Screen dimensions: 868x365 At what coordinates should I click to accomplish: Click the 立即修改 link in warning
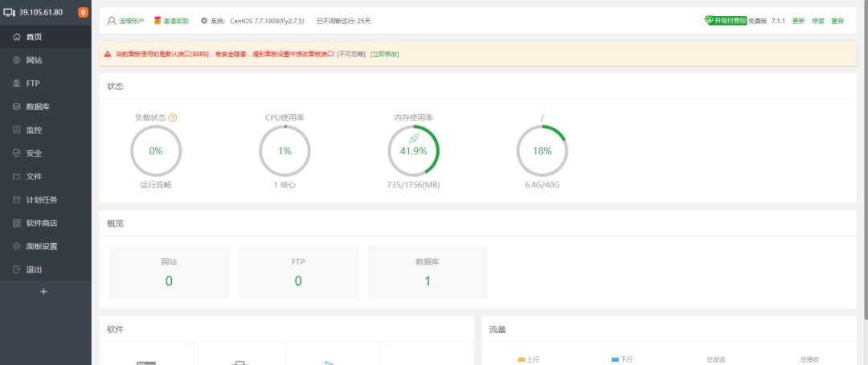(x=384, y=54)
